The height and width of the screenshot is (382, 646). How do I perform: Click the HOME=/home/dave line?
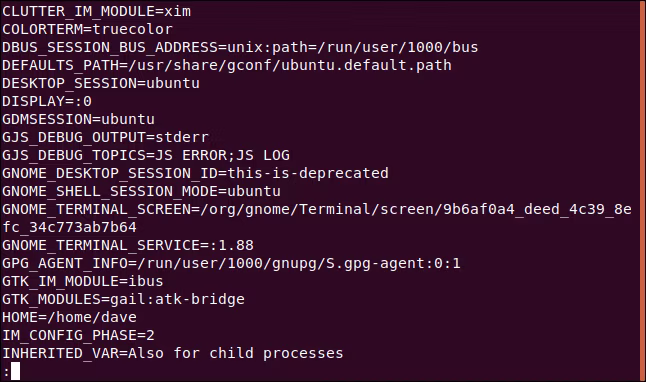pyautogui.click(x=69, y=317)
